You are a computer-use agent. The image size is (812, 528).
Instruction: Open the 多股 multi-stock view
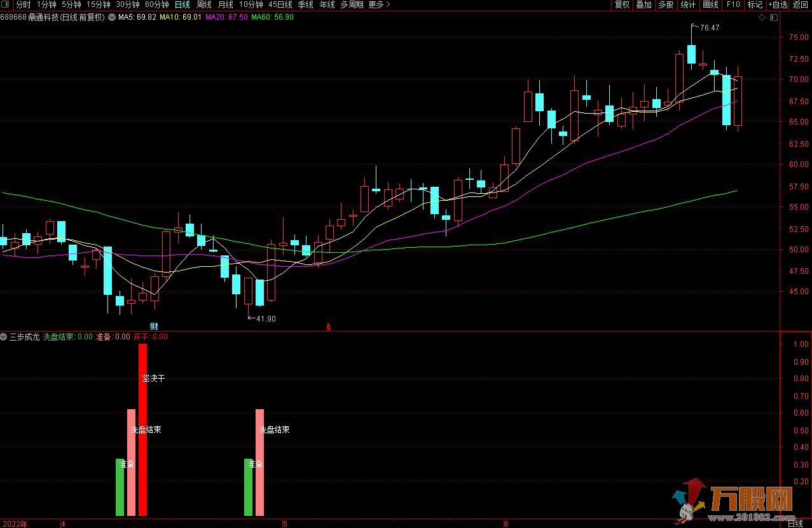pos(666,4)
